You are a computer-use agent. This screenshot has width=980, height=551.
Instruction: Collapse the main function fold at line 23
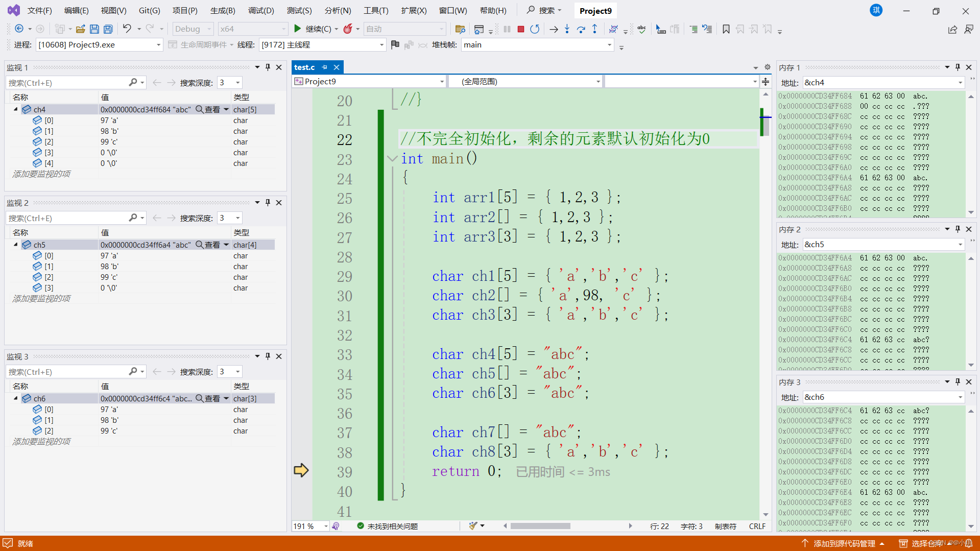(x=392, y=159)
